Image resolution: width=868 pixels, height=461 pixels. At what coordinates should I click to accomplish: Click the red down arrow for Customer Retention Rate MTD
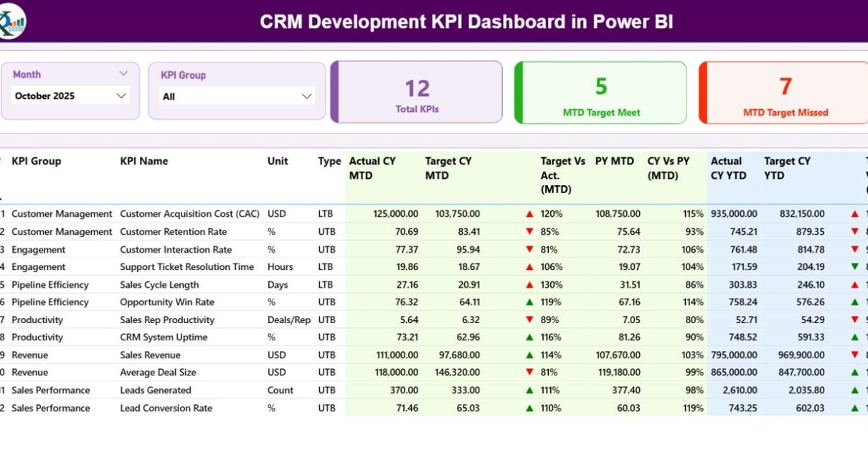click(x=529, y=232)
